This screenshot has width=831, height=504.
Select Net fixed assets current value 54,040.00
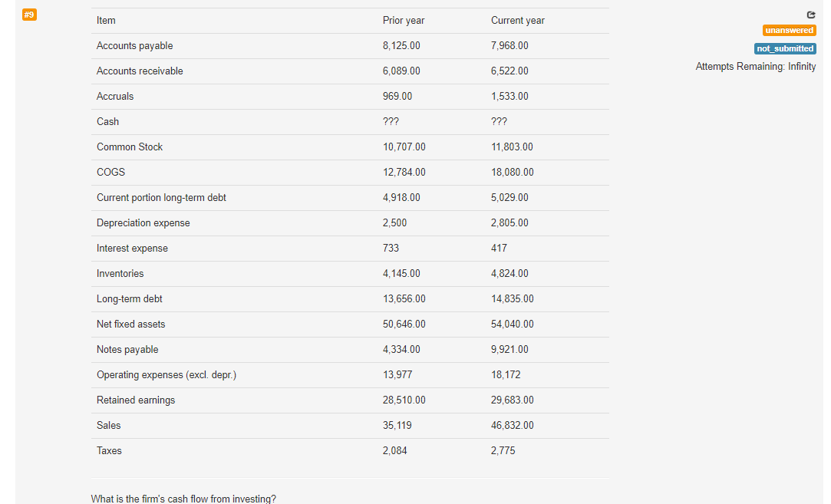click(x=512, y=324)
